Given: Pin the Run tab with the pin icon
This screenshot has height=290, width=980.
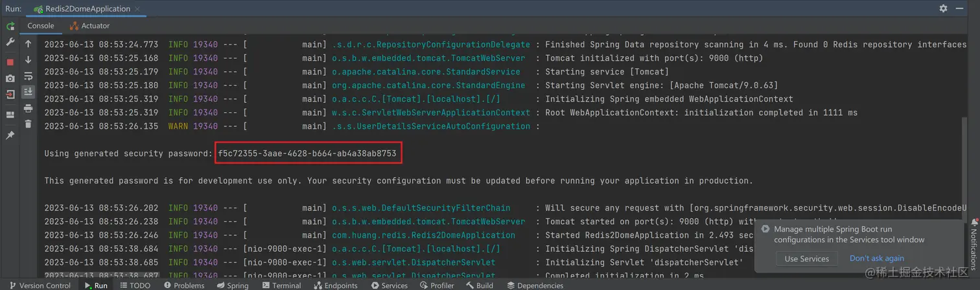Looking at the screenshot, I should pyautogui.click(x=10, y=135).
